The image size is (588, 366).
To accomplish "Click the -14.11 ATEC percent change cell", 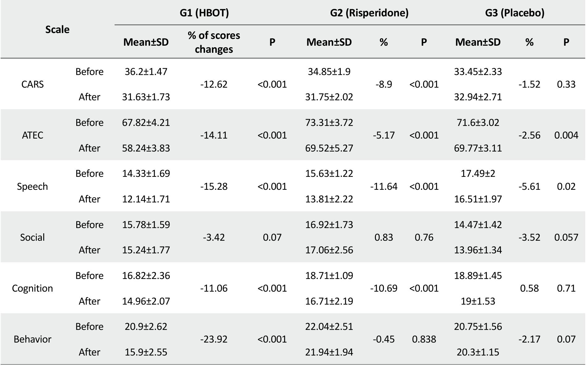I will (x=214, y=135).
